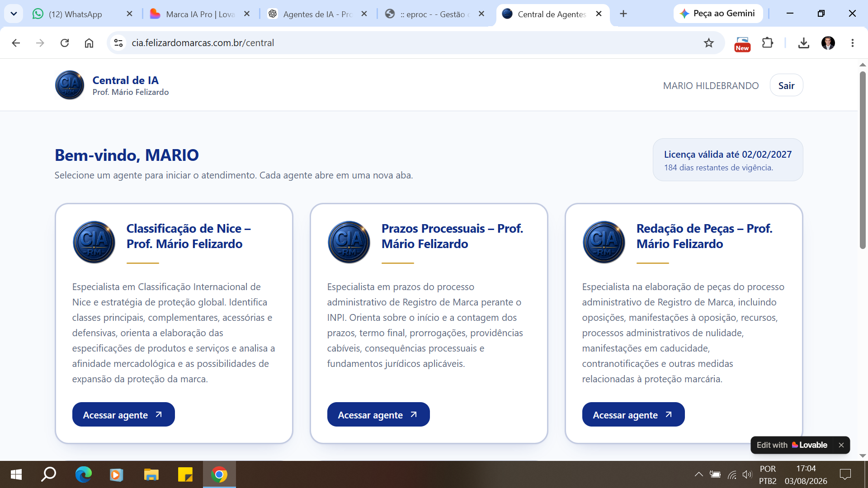Close the Central de Agentes tab
Viewport: 868px width, 488px height.
tap(599, 14)
